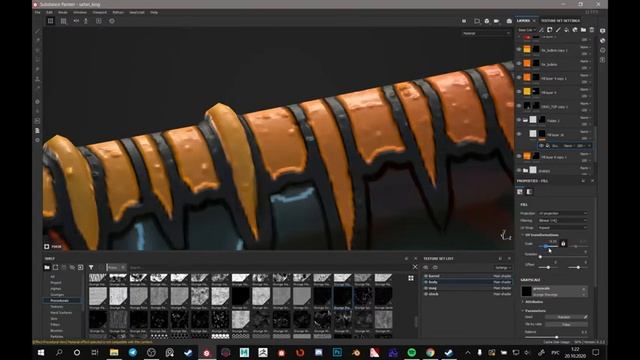640x360 pixels.
Task: Open the Filtering dropdown in Fill properties
Action: coord(563,220)
